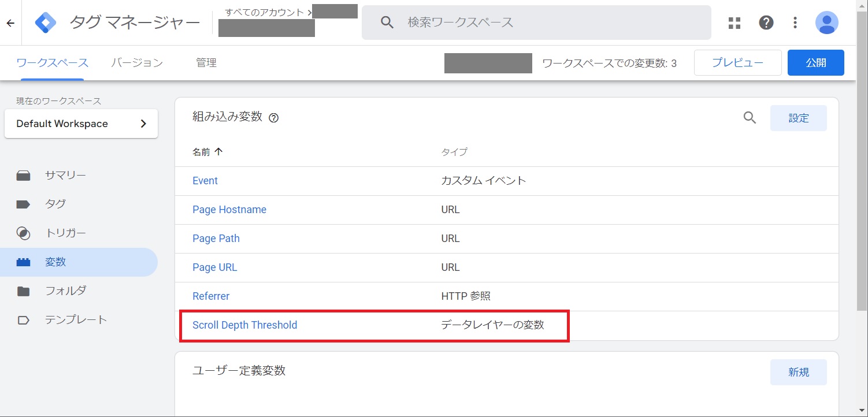Open the Page Path variable link
Viewport: 868px width, 417px height.
(x=216, y=239)
